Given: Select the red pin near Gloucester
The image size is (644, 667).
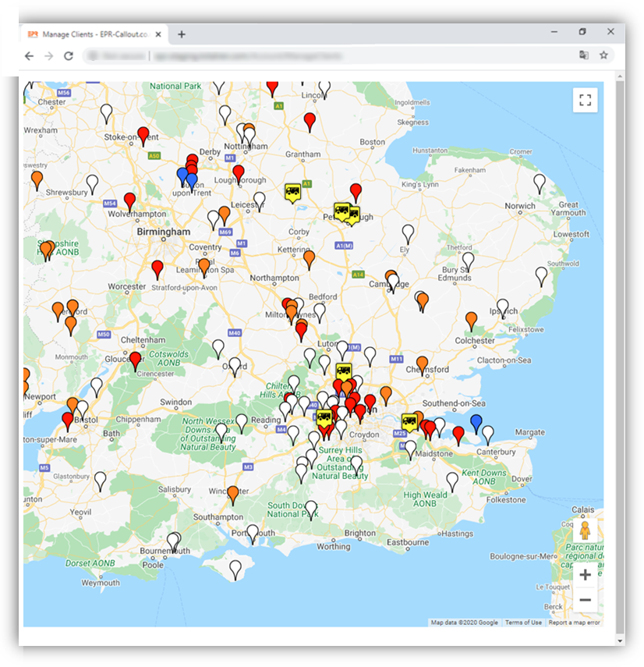Looking at the screenshot, I should click(x=135, y=361).
